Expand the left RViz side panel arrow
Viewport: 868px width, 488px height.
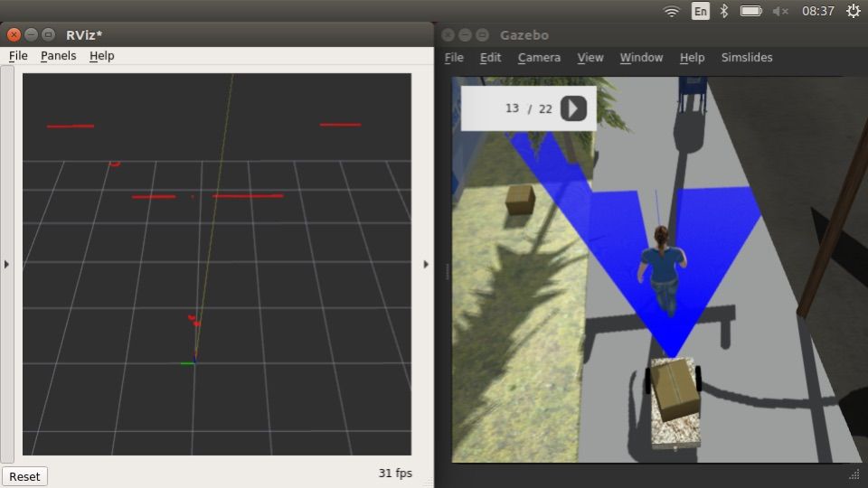coord(6,265)
